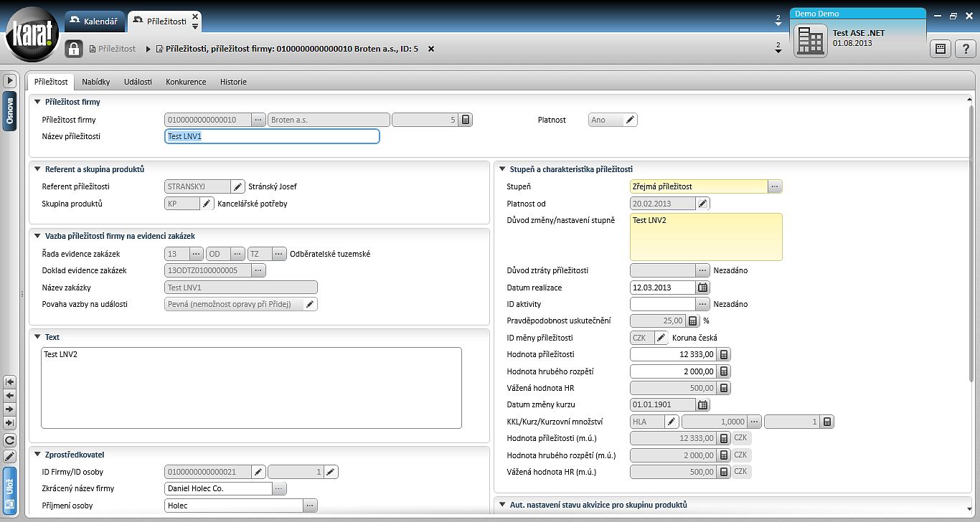The width and height of the screenshot is (980, 522).
Task: Open the calculator for Hodnota příležitosti
Action: [x=724, y=355]
